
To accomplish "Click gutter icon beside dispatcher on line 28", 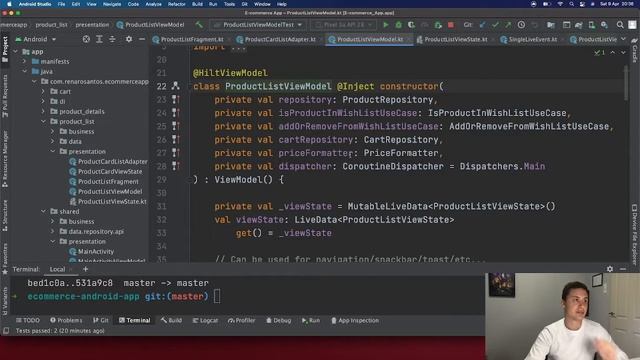I will 176,166.
